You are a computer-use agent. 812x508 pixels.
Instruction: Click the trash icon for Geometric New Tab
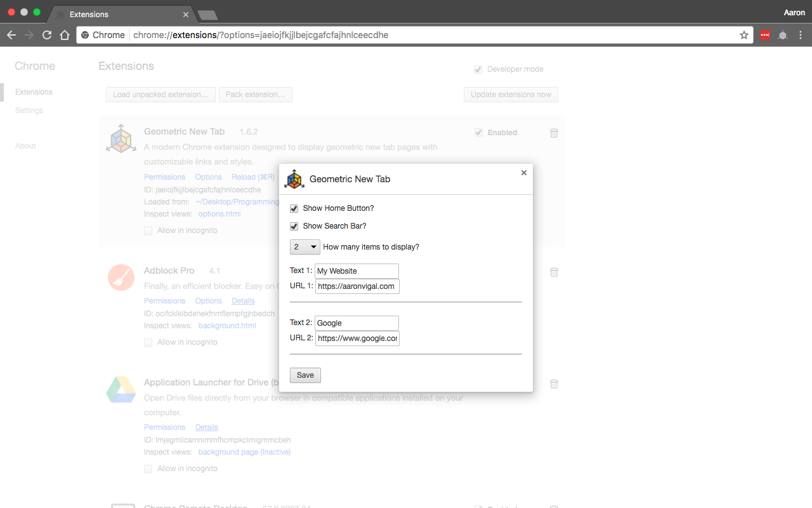coord(554,133)
